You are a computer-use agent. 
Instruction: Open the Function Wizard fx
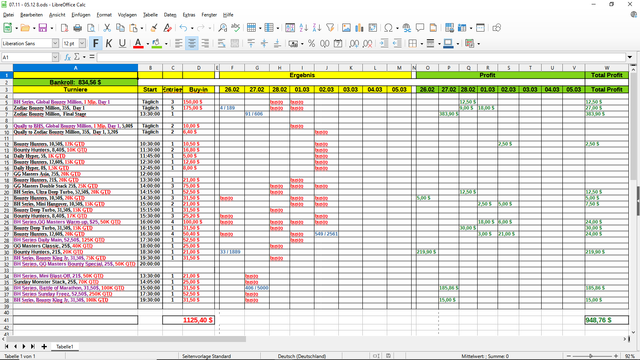click(67, 57)
